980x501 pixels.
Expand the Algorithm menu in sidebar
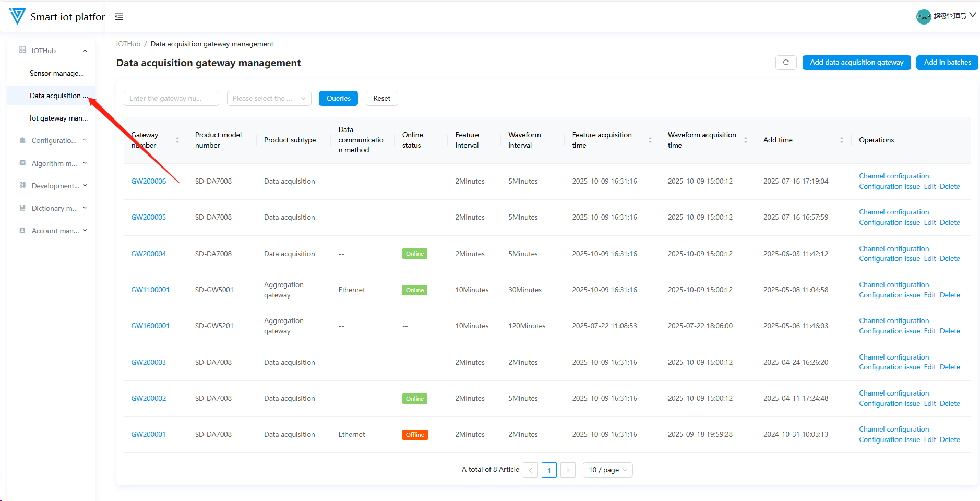[54, 163]
